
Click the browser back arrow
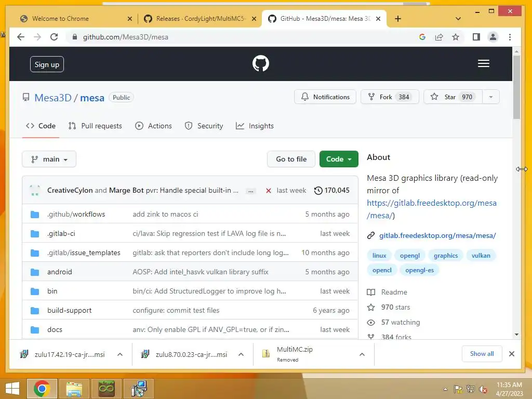(x=21, y=37)
